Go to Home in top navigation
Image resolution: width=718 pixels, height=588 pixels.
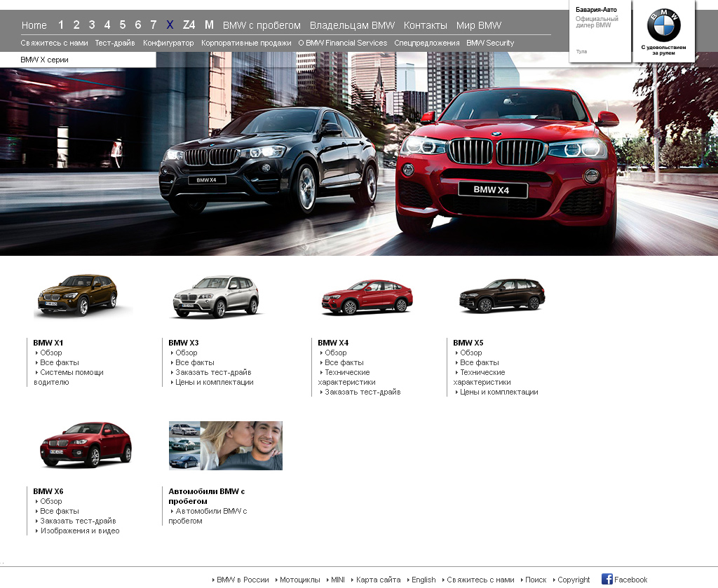[34, 25]
